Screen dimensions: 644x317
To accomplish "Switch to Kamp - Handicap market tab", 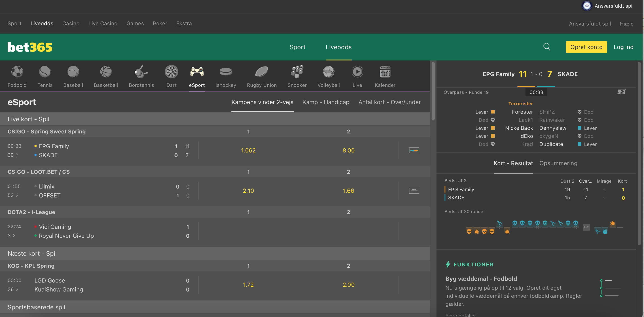I will point(326,102).
